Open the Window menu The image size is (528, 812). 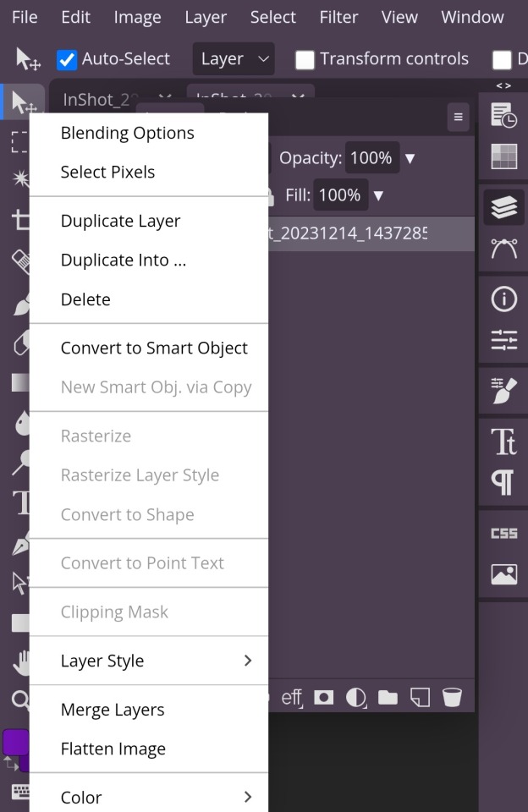pos(472,17)
